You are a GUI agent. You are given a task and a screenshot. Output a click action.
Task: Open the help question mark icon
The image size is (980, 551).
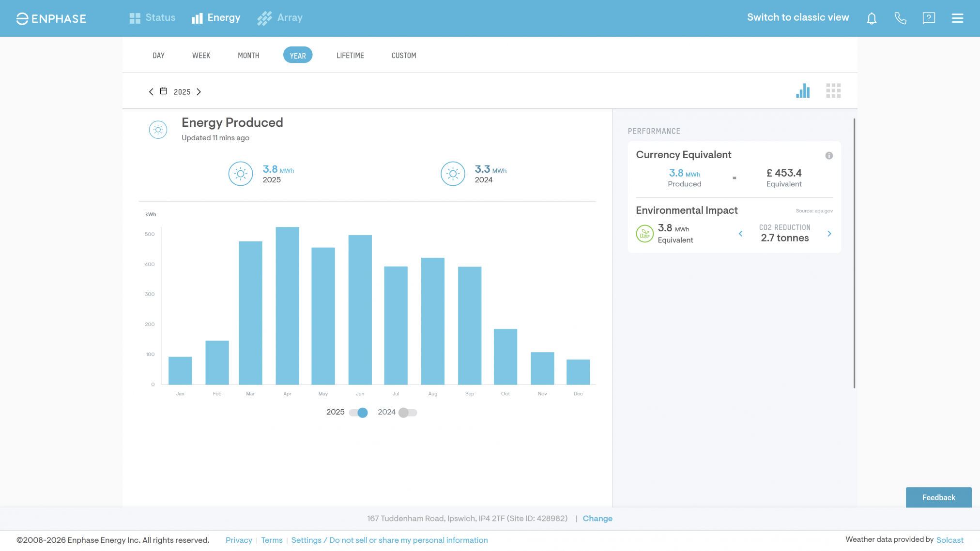[x=929, y=18]
